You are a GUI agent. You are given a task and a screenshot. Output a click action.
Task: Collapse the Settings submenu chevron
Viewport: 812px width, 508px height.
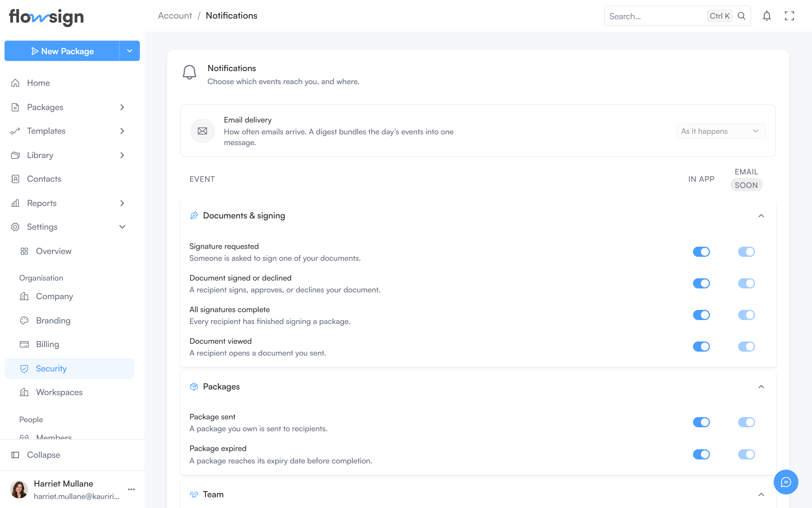122,227
